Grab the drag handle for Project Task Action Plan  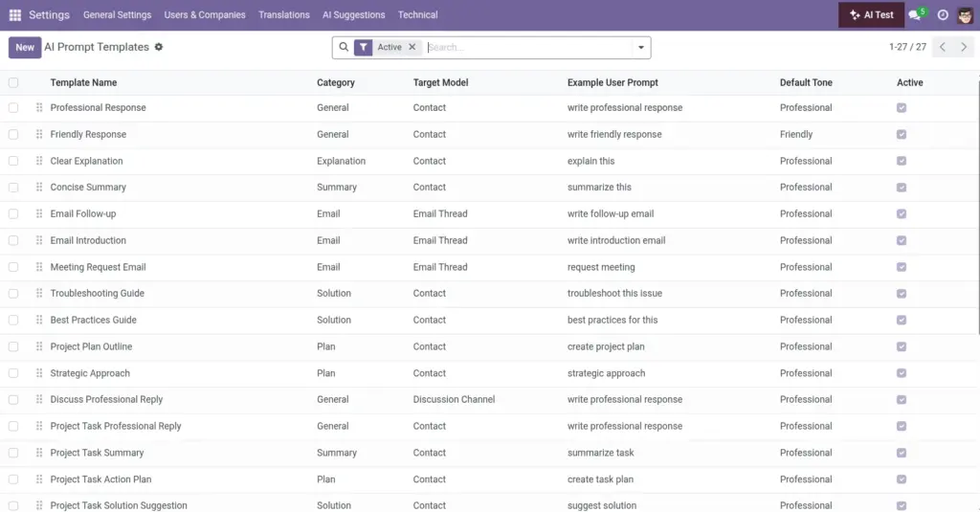(39, 479)
